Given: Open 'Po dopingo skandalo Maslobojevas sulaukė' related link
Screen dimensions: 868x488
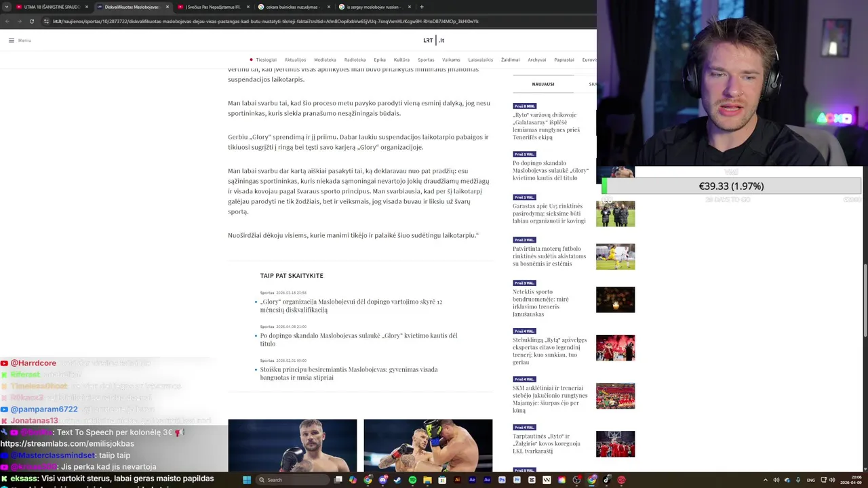Looking at the screenshot, I should [359, 340].
